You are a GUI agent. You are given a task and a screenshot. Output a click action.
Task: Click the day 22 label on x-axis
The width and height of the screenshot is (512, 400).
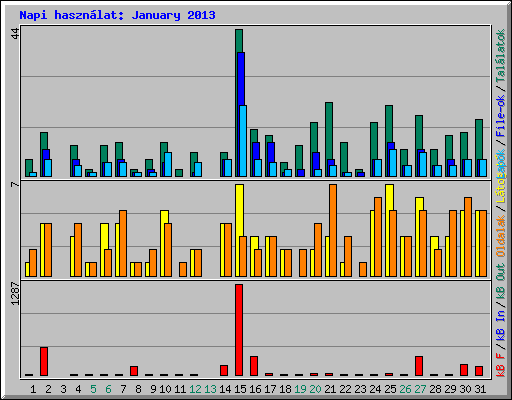[345, 389]
